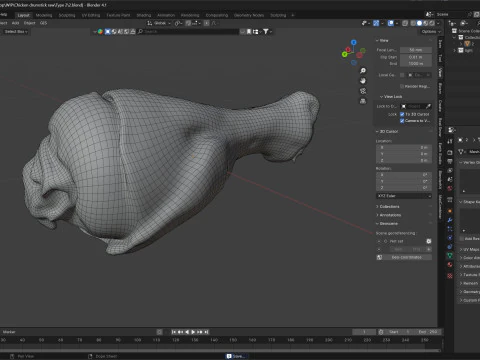Viewport: 480px width, 360px height.
Task: Play the animation forward
Action: (x=193, y=332)
